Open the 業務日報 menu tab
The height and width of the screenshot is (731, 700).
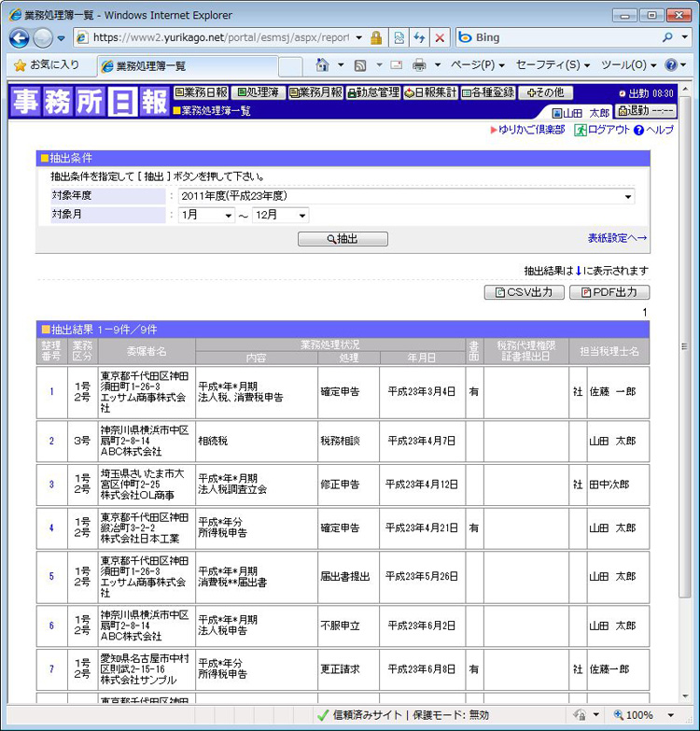click(201, 92)
